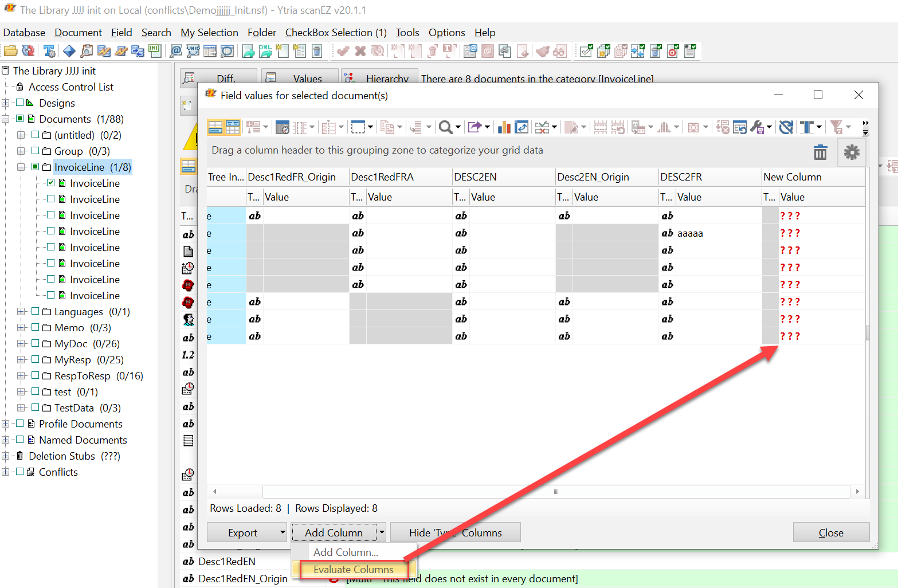The image size is (898, 588).
Task: Open the Add Column dropdown arrow
Action: coord(382,532)
